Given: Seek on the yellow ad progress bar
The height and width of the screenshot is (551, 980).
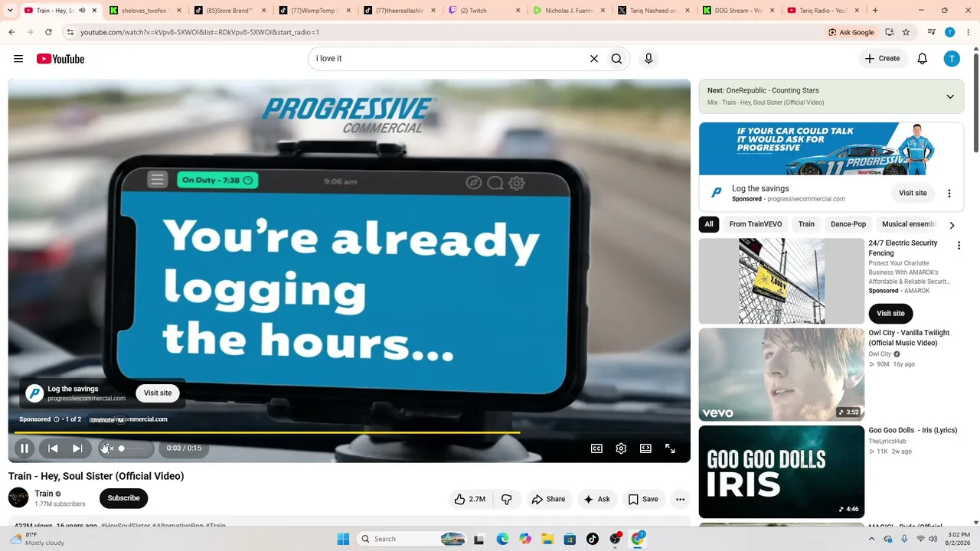Looking at the screenshot, I should pos(348,432).
